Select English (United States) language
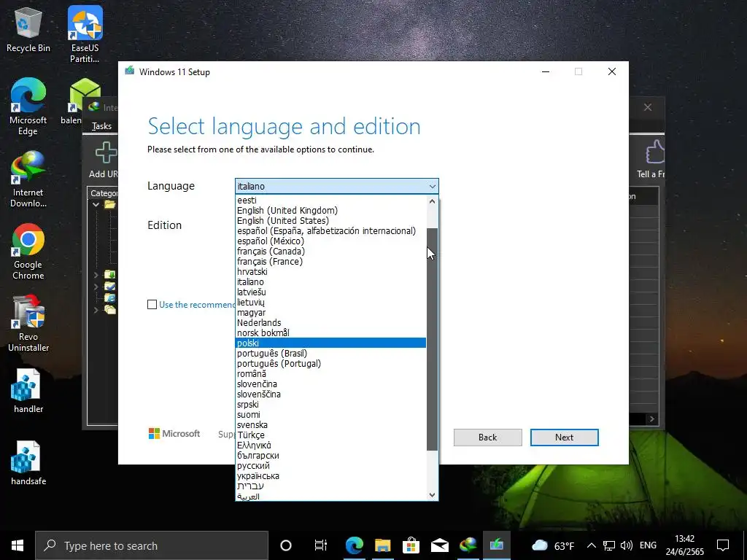 [x=331, y=220]
